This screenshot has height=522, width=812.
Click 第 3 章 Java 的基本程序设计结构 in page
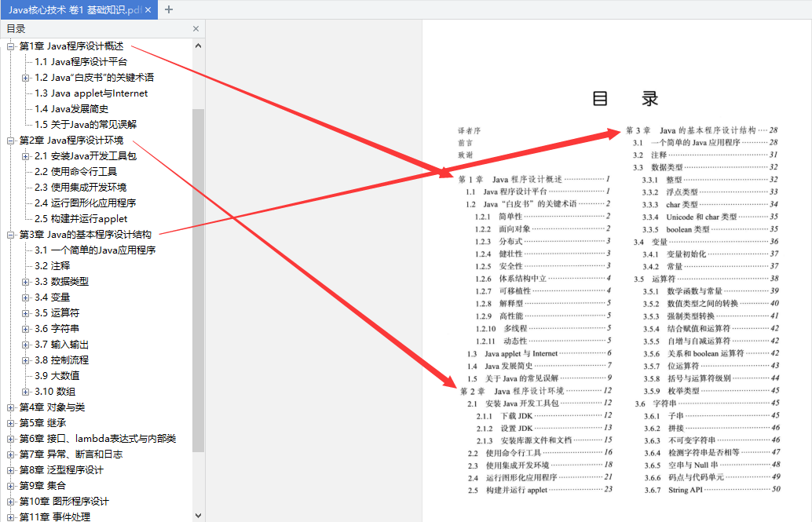tap(702, 130)
